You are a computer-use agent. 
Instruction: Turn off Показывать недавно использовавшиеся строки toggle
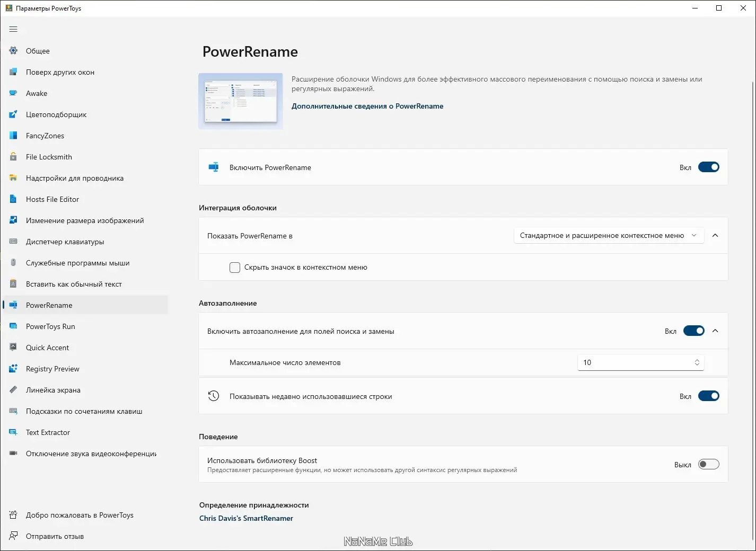pyautogui.click(x=708, y=396)
